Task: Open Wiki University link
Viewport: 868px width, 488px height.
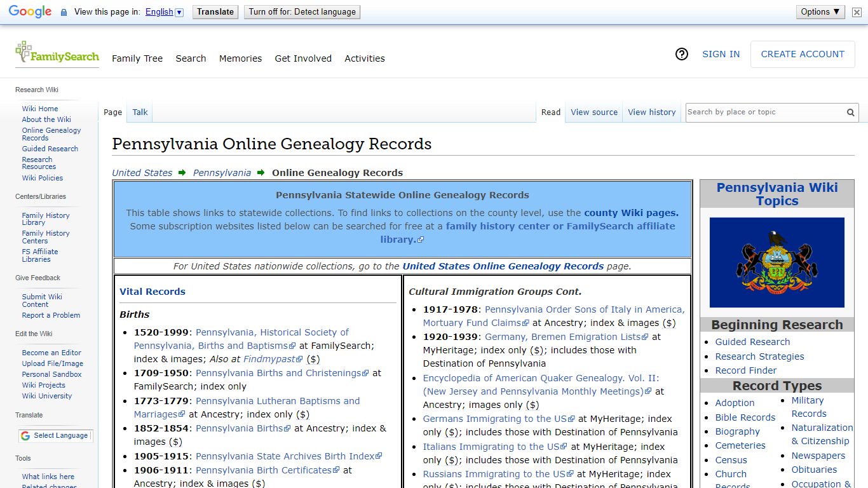Action: coord(47,396)
